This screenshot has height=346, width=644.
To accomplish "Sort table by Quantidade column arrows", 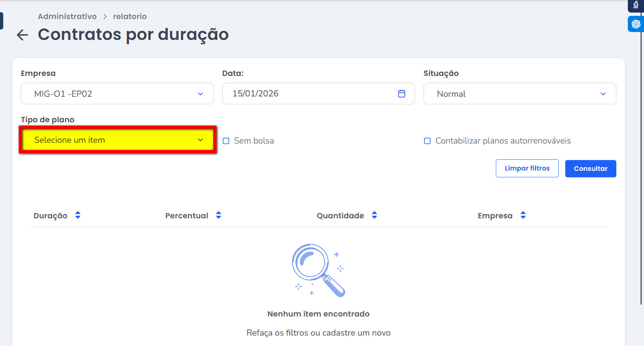I will (x=374, y=215).
